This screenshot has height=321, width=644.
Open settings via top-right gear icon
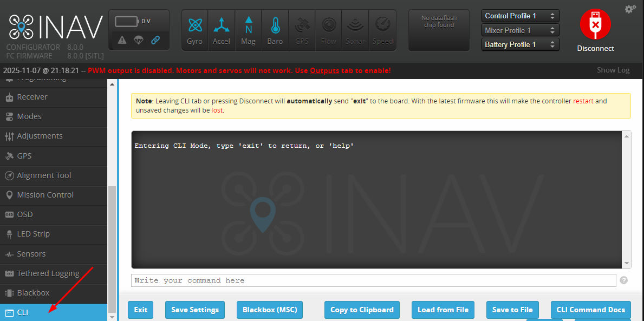(630, 9)
